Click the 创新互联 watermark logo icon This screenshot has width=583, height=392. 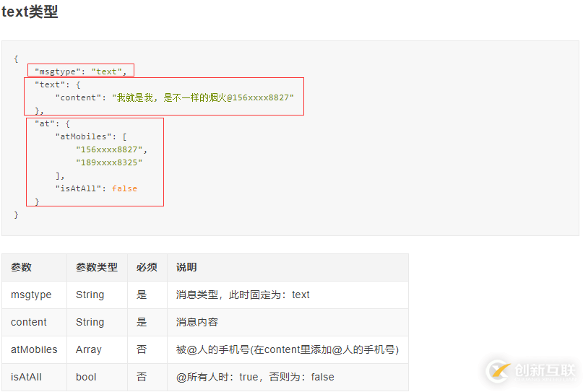click(x=498, y=371)
